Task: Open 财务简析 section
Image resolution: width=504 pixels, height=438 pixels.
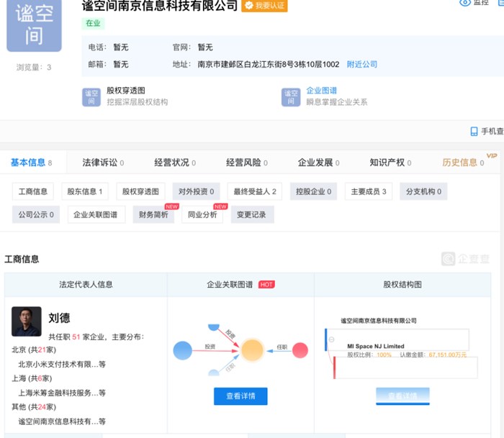Action: [x=153, y=214]
